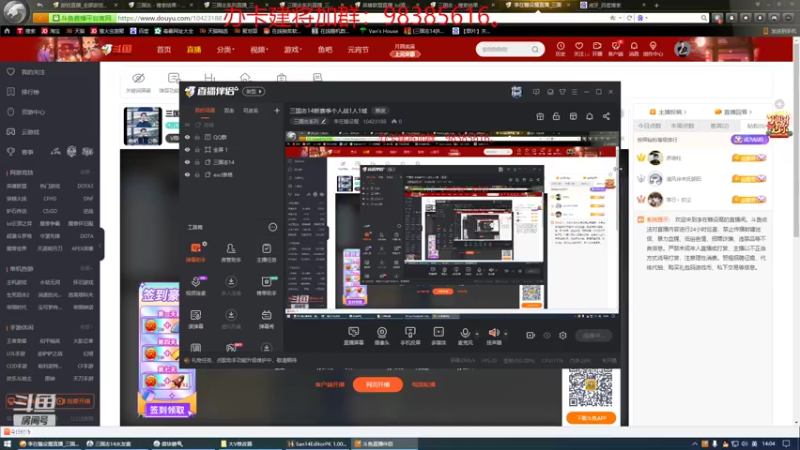Viewport: 800px width, 450px height.
Task: Toggle the preview eye icon in the bottom bar
Action: click(546, 335)
